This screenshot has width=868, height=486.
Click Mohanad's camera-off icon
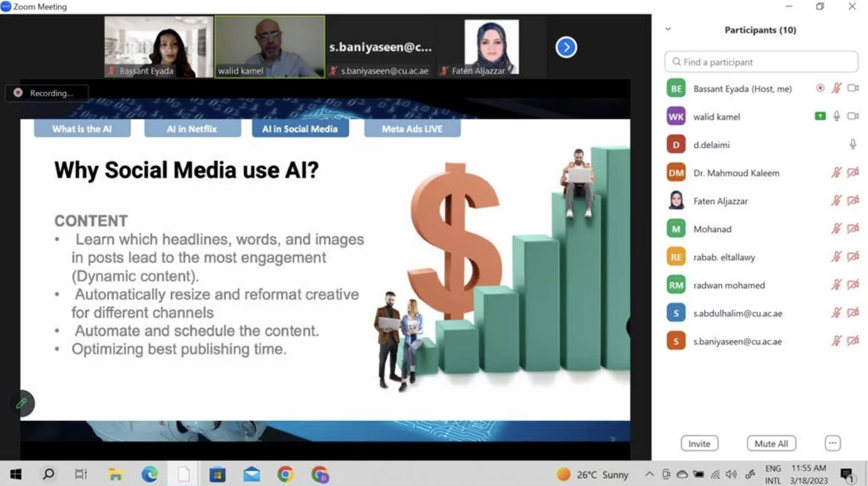pyautogui.click(x=853, y=229)
